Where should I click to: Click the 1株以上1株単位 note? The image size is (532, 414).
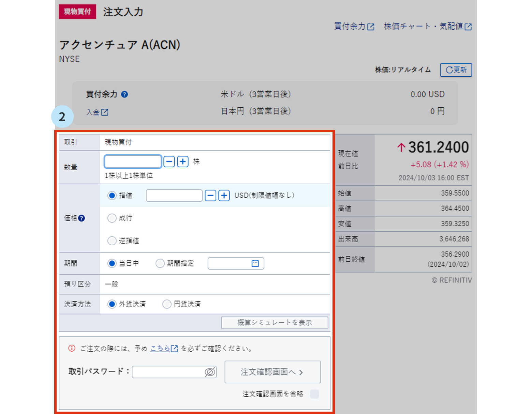click(x=129, y=176)
